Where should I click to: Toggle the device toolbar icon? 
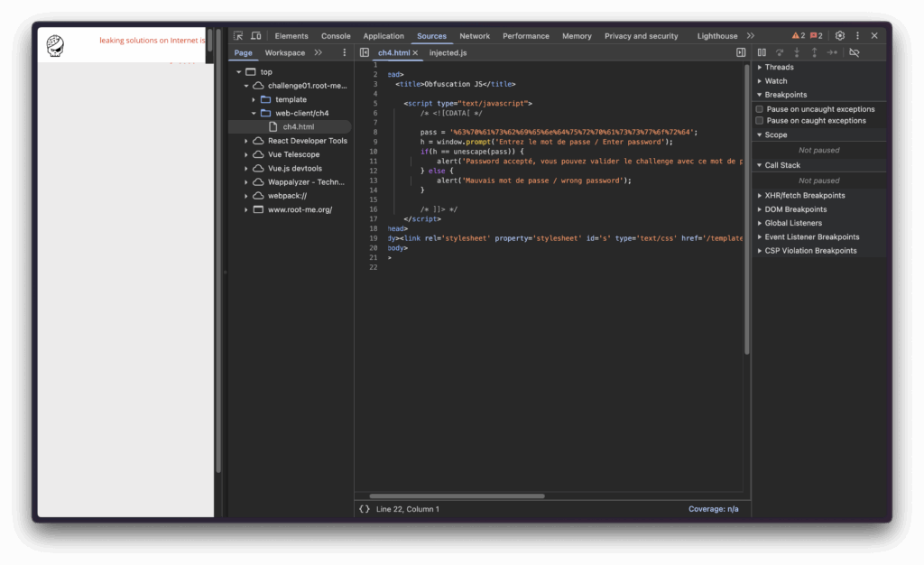[255, 36]
